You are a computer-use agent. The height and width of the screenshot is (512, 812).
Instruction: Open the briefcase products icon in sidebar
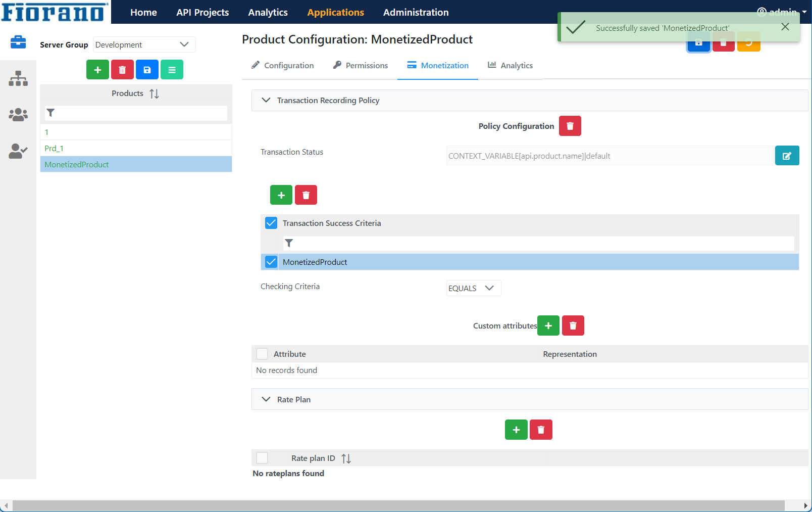point(18,42)
